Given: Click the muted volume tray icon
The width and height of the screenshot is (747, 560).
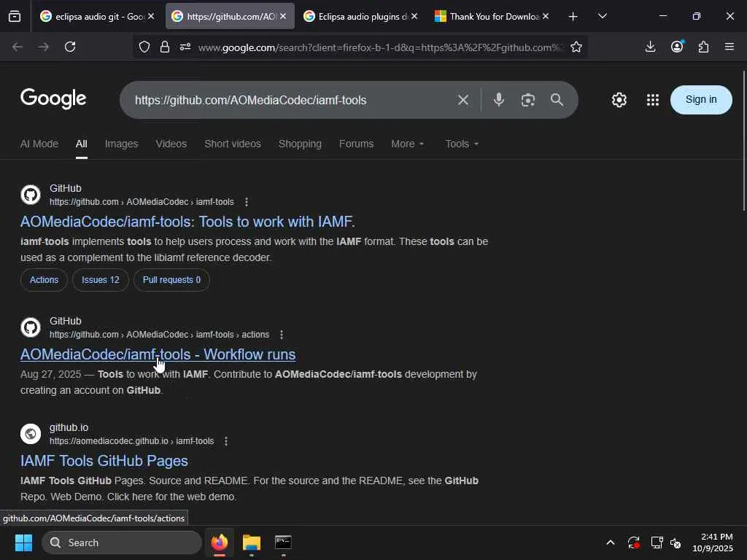Looking at the screenshot, I should [x=676, y=542].
